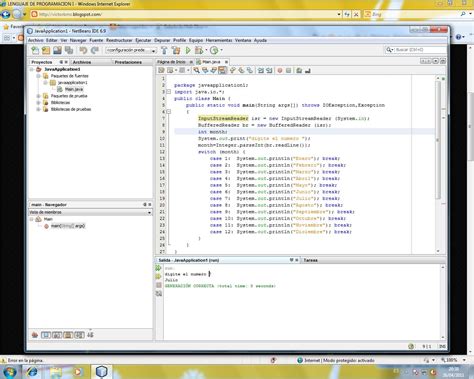Screen dimensions: 474x379
Task: Expand the Paquetes de prueba node
Action: pyautogui.click(x=38, y=96)
